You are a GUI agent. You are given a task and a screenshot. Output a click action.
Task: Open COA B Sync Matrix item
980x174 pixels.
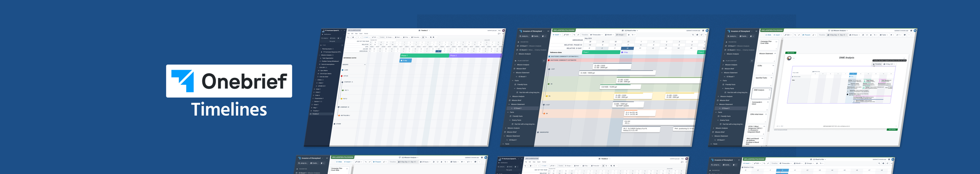pos(325,73)
